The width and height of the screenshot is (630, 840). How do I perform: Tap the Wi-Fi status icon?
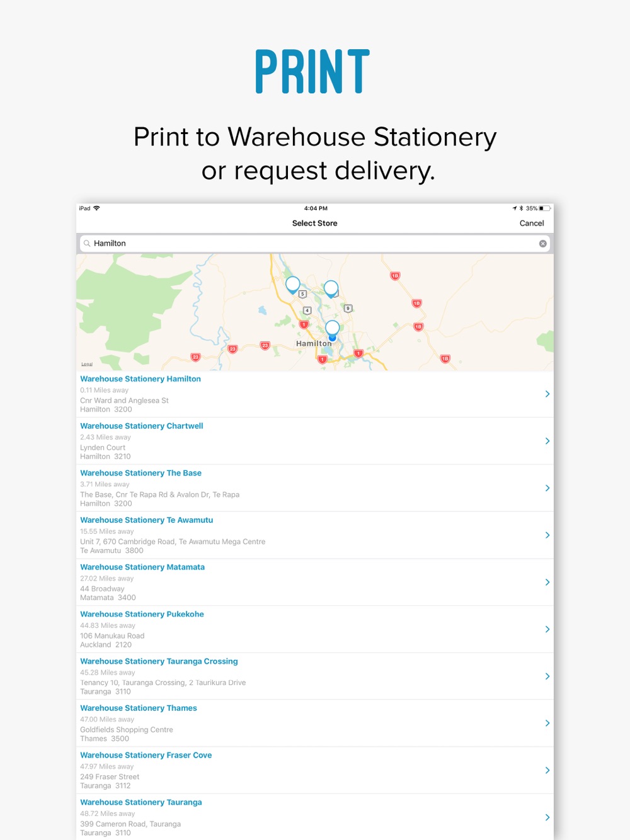point(96,208)
